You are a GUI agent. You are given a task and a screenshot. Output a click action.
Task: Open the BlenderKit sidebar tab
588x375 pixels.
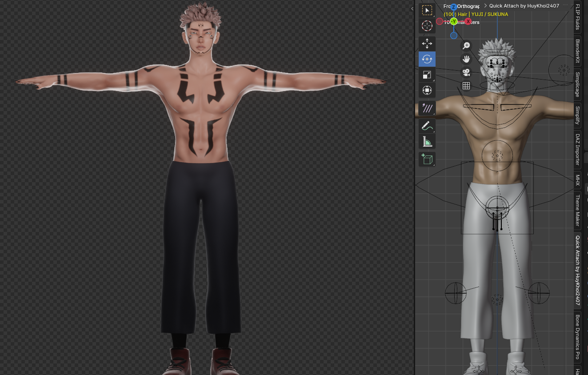point(577,51)
